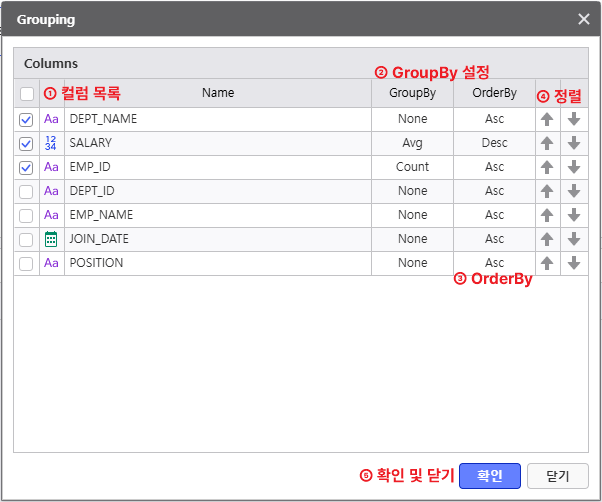Image resolution: width=602 pixels, height=502 pixels.
Task: Click the 확인 confirm button
Action: click(x=490, y=476)
